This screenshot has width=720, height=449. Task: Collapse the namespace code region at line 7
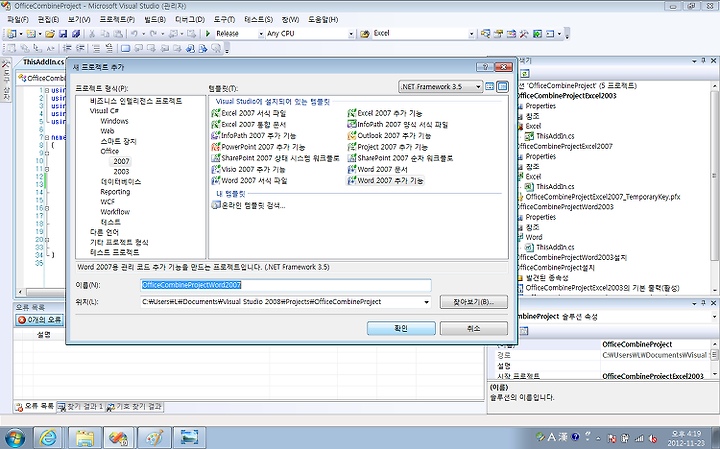coord(47,137)
